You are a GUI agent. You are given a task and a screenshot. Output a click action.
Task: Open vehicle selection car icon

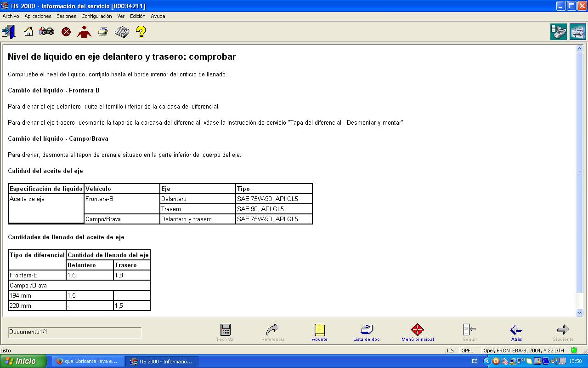click(47, 32)
